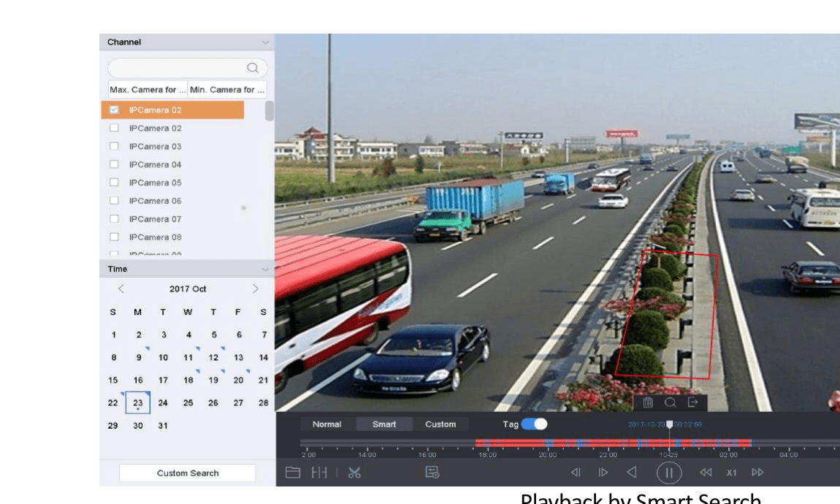This screenshot has width=840, height=504.
Task: Check the IPCamera 06 checkbox
Action: coord(114,201)
